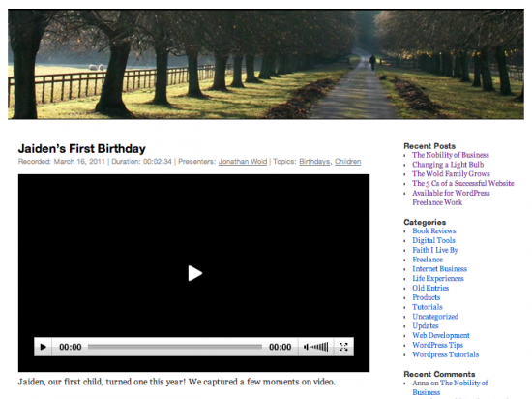Open the Children topic link
This screenshot has width=532, height=399.
click(348, 162)
